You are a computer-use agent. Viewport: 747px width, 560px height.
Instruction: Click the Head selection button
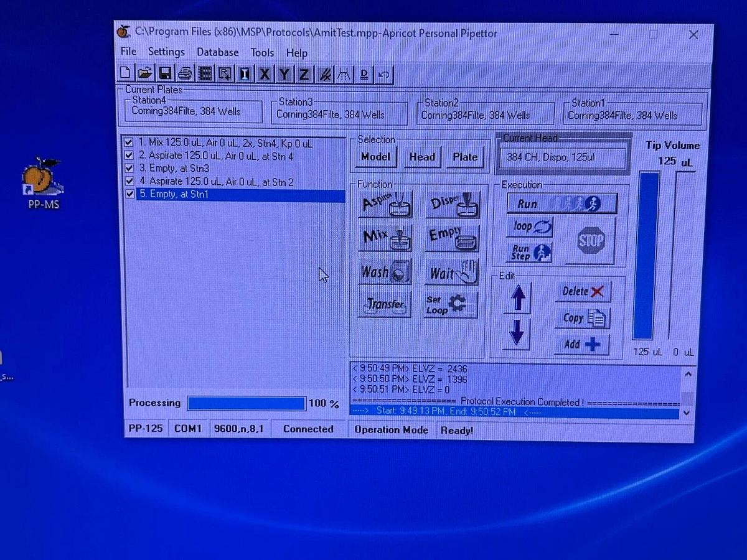pyautogui.click(x=422, y=157)
